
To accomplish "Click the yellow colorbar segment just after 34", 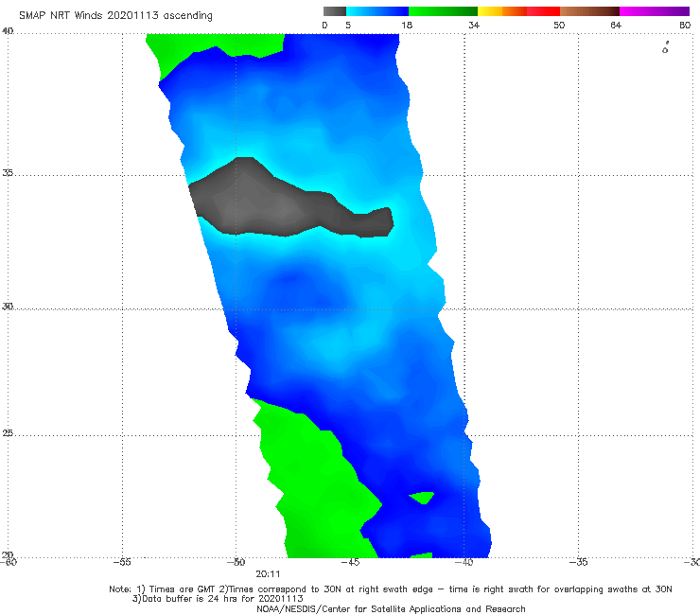I will [490, 11].
